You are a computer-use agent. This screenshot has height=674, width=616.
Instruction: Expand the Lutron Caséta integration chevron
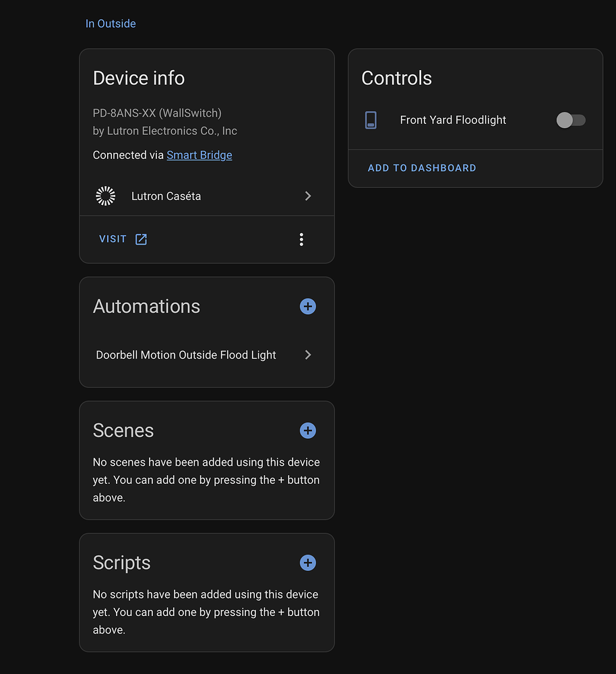pyautogui.click(x=308, y=196)
